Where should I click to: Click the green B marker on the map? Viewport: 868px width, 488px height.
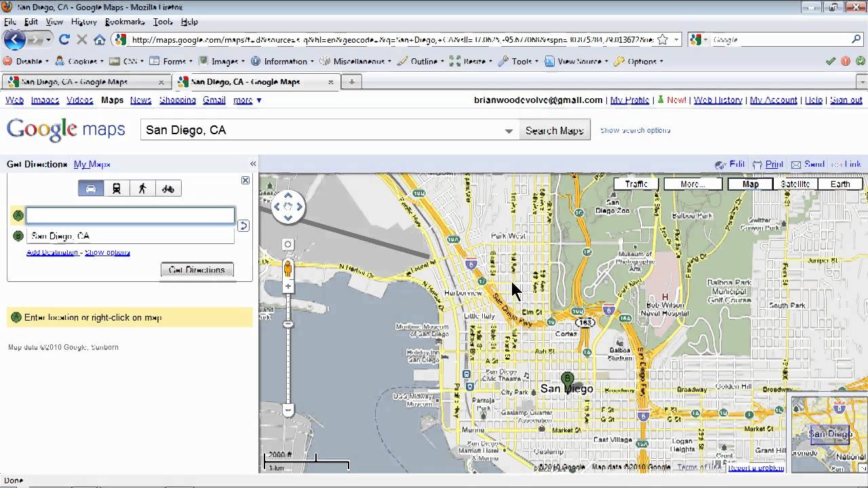click(568, 380)
